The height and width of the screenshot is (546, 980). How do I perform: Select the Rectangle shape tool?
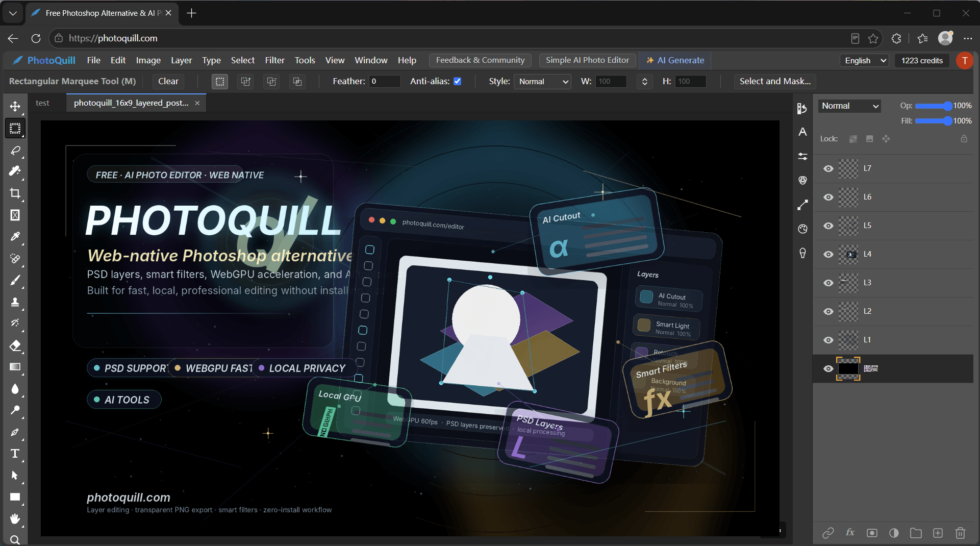[x=15, y=497]
